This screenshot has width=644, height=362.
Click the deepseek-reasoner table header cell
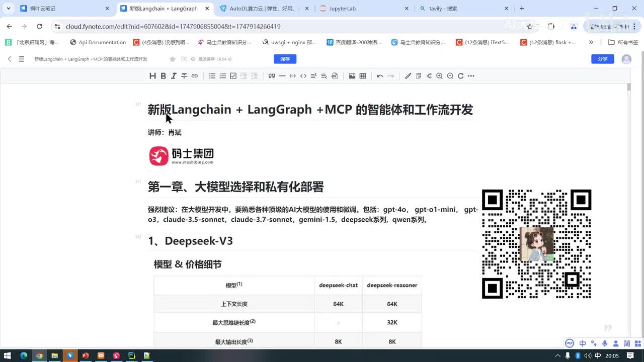pos(392,285)
